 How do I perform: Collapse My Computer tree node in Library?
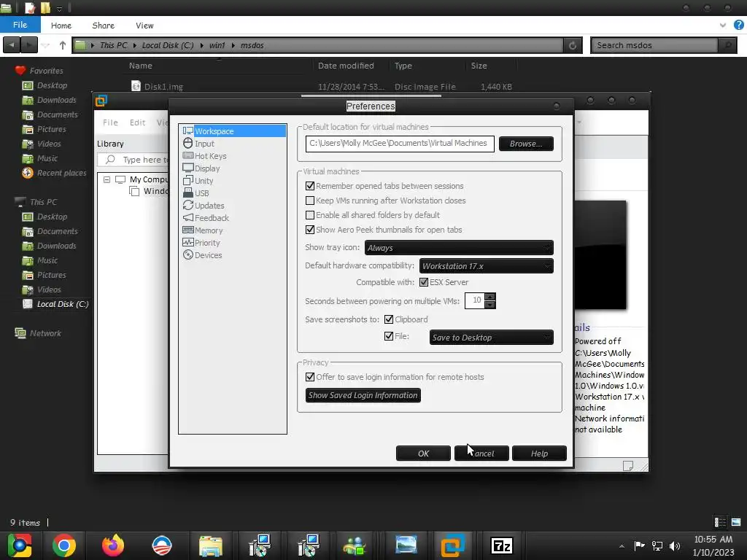point(107,179)
